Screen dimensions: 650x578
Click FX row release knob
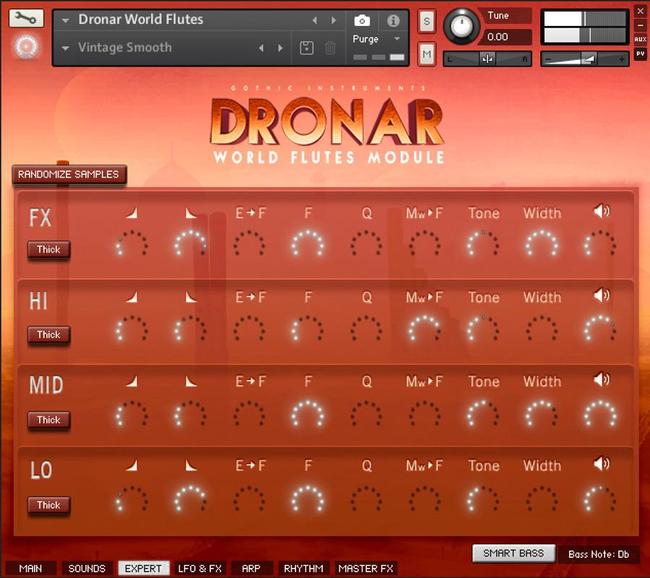190,243
